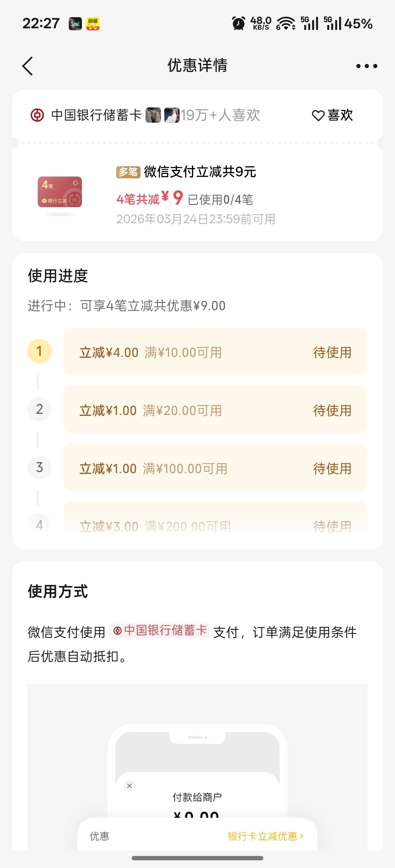Viewport: 395px width, 868px height.
Task: Tap the alarm clock status bar icon
Action: pos(238,24)
